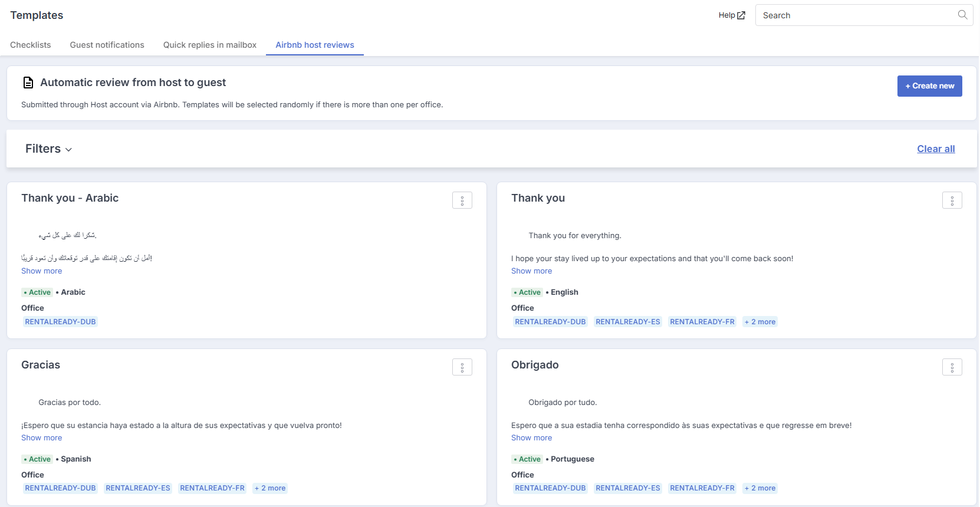Expand the Filters section

tap(48, 149)
